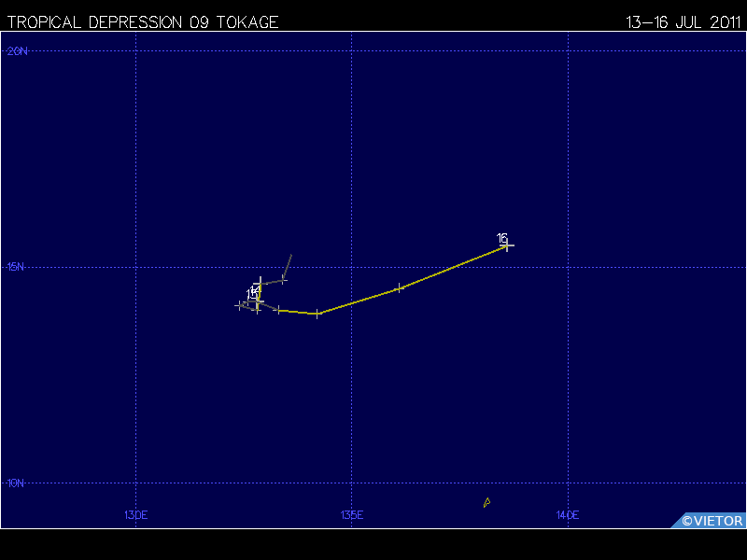Click the track point at the yellow track's lowest bend
Viewport: 747px width, 560px height.
pos(317,314)
